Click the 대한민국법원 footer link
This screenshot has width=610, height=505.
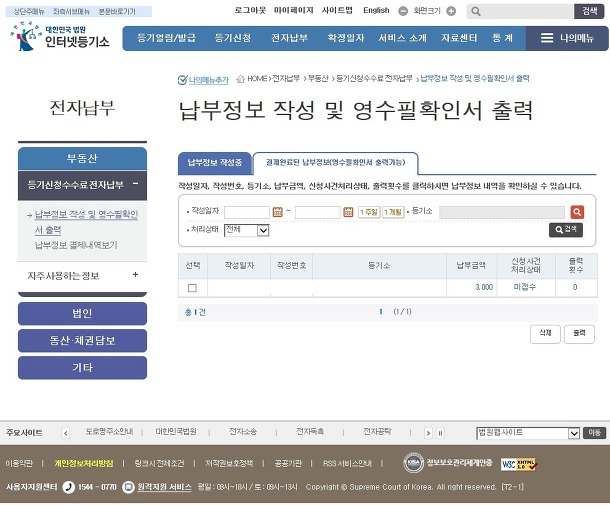coord(176,432)
